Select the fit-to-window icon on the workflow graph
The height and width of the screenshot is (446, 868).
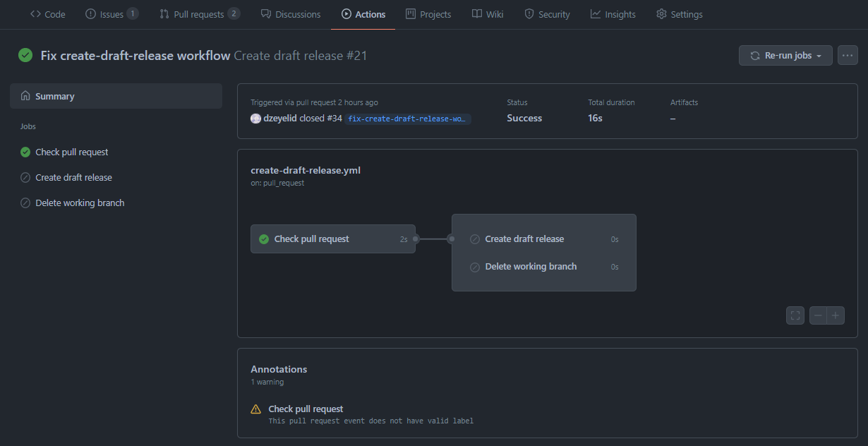795,315
